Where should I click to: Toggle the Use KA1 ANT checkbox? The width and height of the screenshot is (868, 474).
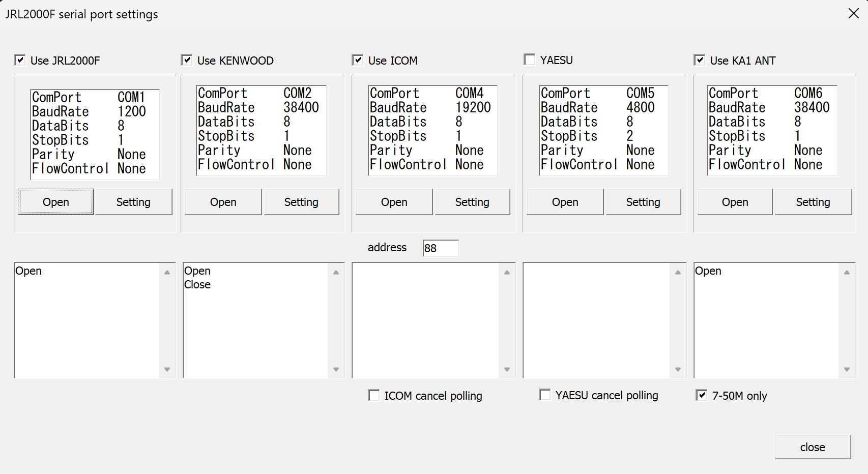pyautogui.click(x=700, y=61)
